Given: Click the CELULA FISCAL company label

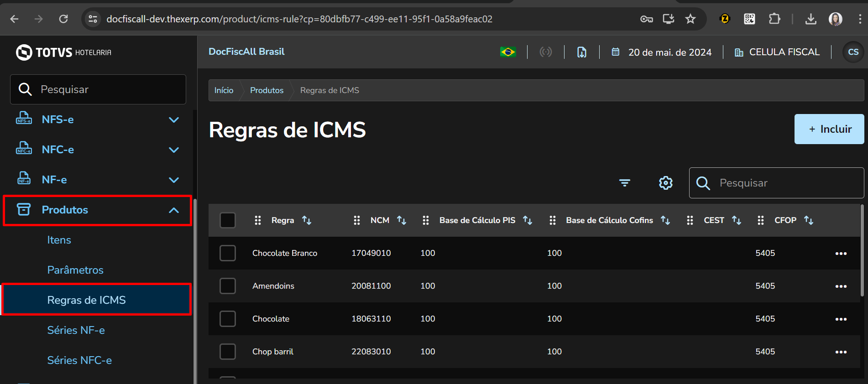Looking at the screenshot, I should tap(784, 52).
